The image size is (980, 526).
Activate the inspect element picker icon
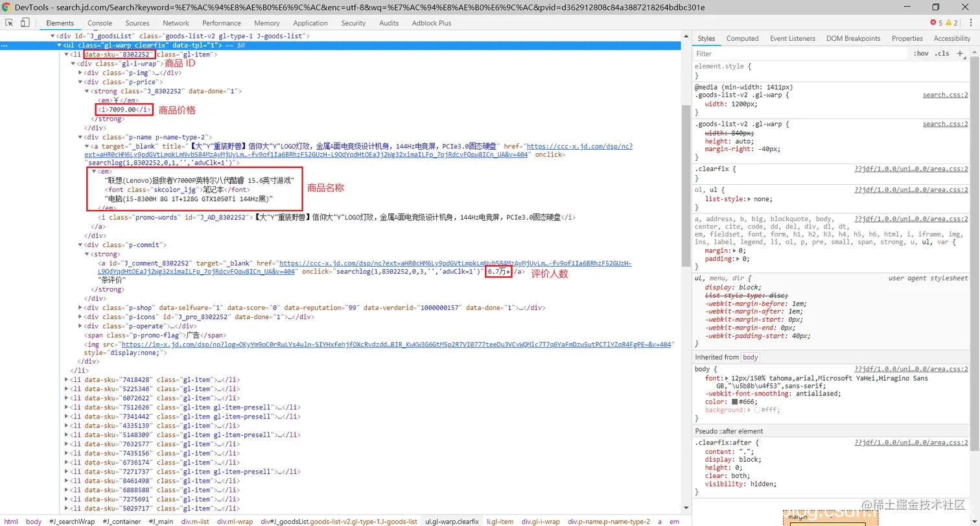click(10, 23)
